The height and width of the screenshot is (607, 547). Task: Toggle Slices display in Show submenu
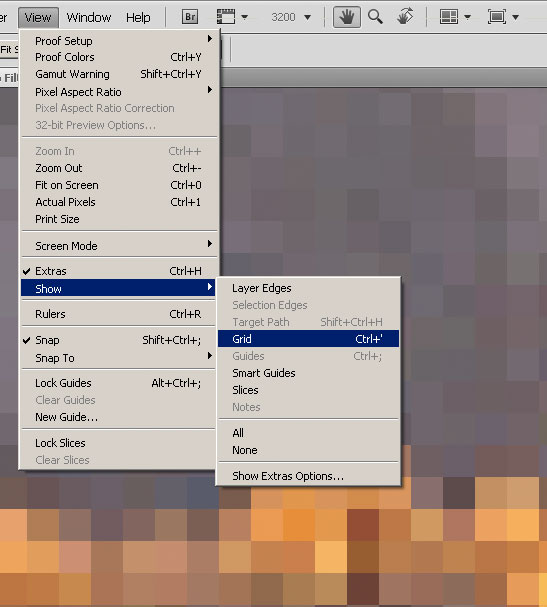tap(309, 390)
